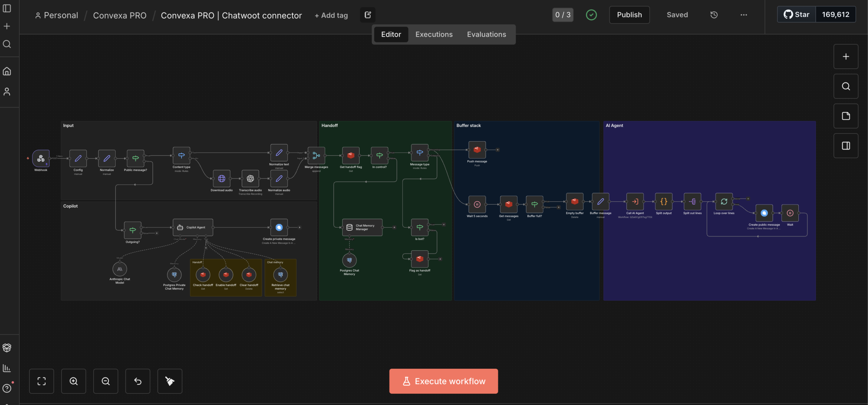Switch to the Executions tab
This screenshot has width=868, height=405.
434,34
